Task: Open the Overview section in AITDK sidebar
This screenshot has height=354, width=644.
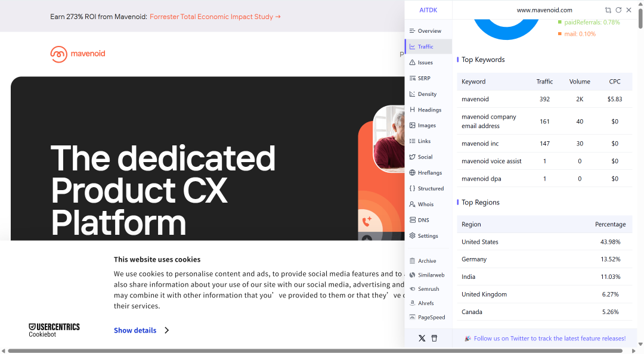Action: tap(428, 31)
